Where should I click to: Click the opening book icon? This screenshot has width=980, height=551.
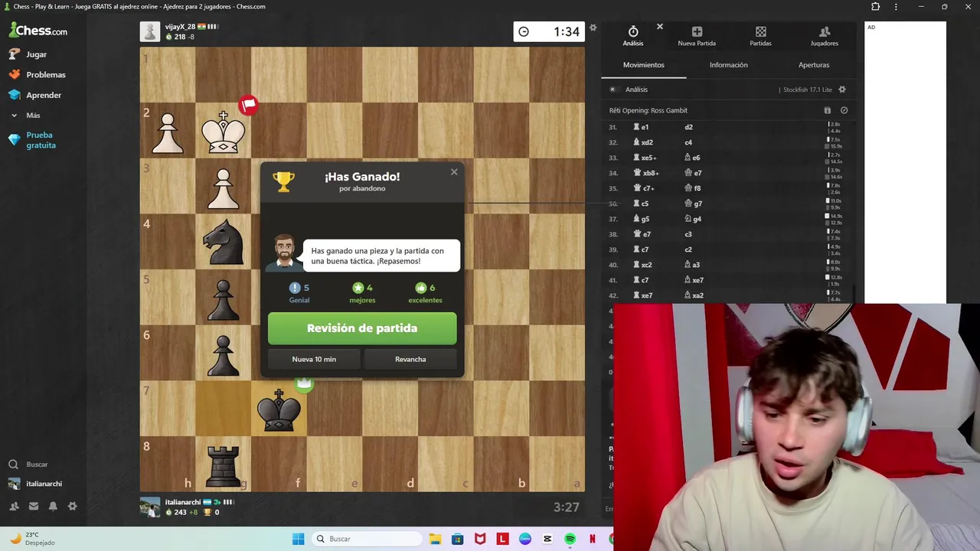pos(827,110)
